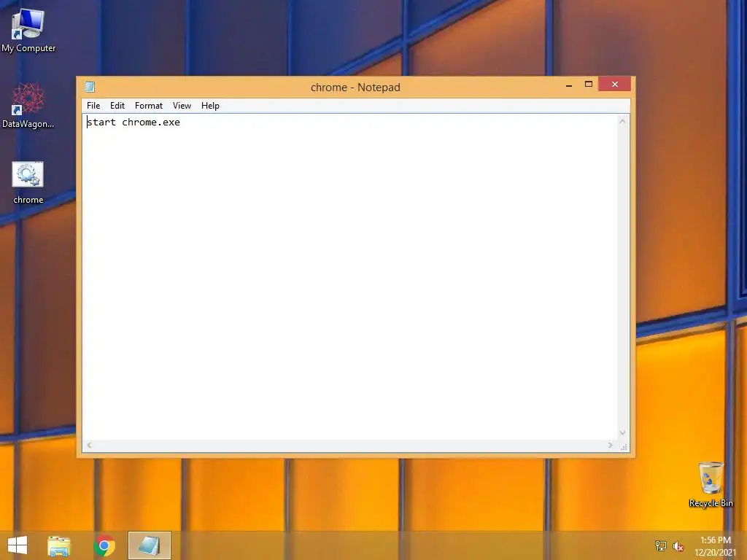Open the View menu in Notepad
The width and height of the screenshot is (747, 560).
pyautogui.click(x=182, y=106)
